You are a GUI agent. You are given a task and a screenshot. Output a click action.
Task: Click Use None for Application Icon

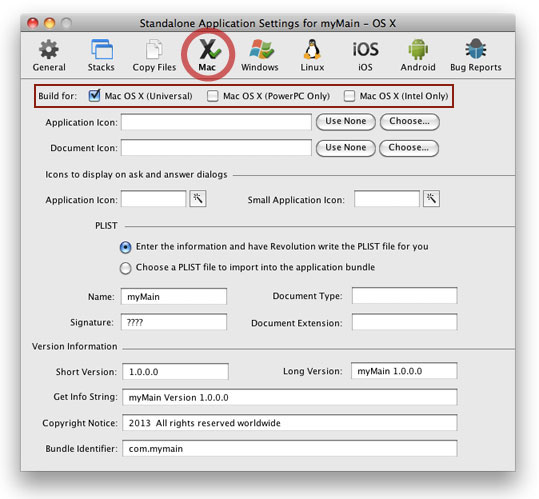[345, 122]
